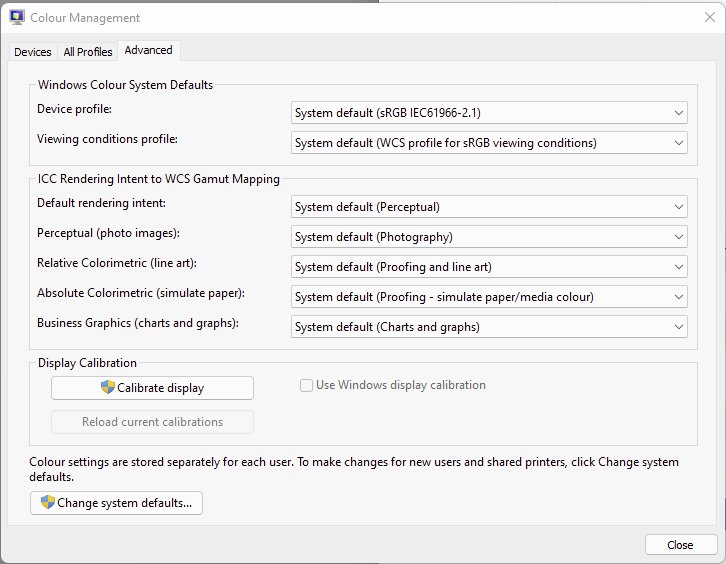This screenshot has height=564, width=726.
Task: Expand the Default rendering intent dropdown
Action: coord(489,207)
